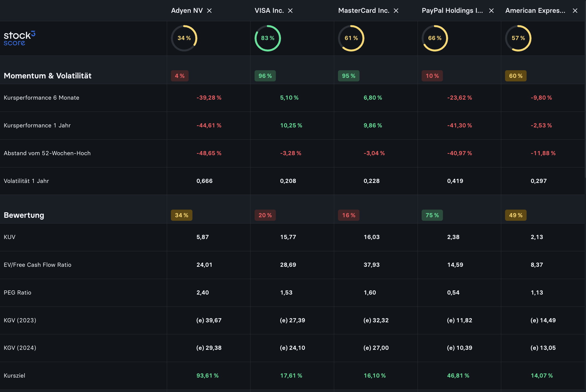Click MasterCard Kursziel value 16,10 %

(375, 376)
